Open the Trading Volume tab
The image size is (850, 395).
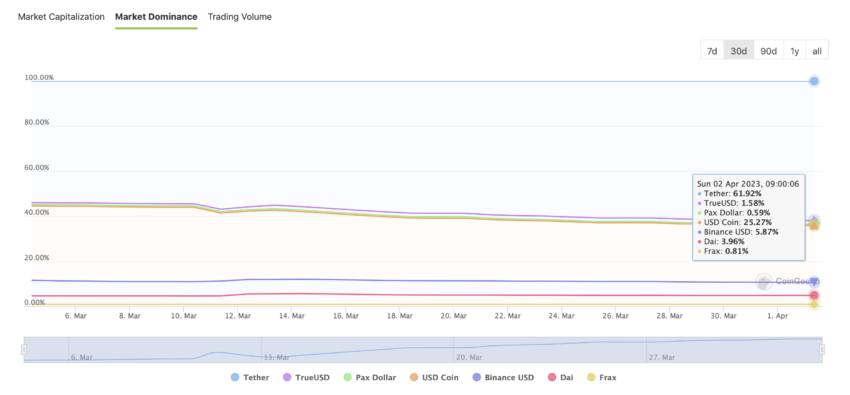(x=240, y=17)
